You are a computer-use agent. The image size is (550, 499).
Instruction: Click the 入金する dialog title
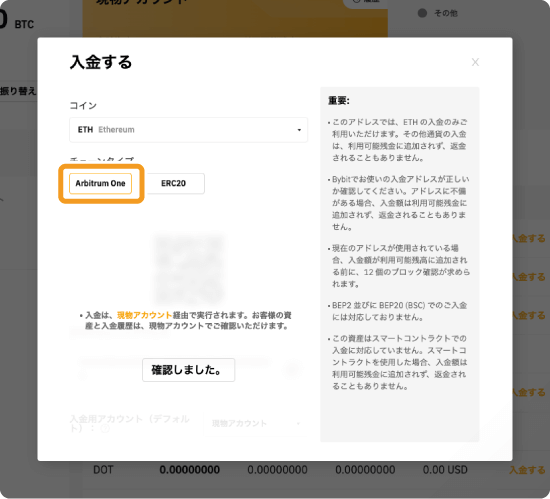101,62
